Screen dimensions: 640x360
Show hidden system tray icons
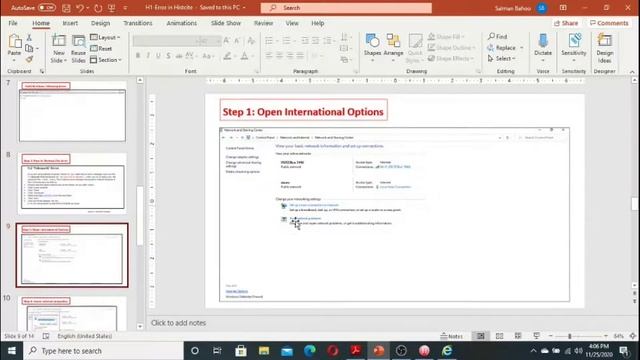(533, 351)
